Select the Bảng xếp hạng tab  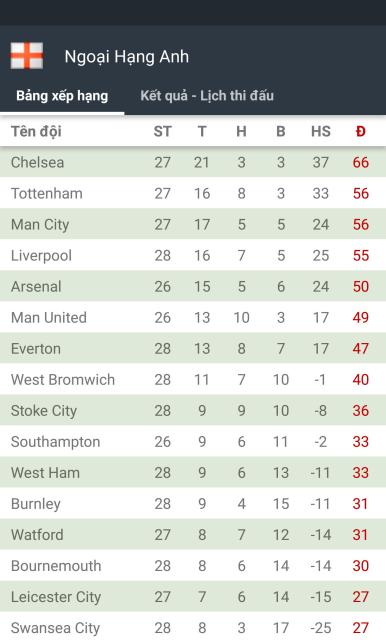coord(62,96)
